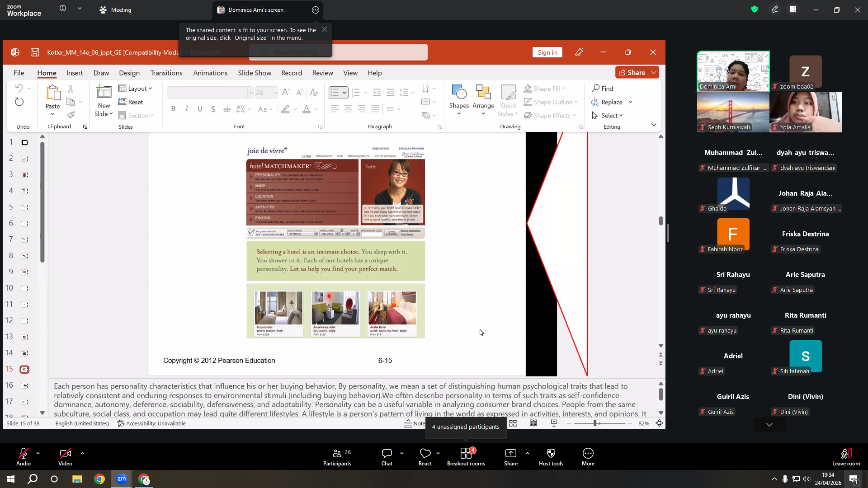Switch to the Slide Show tab
This screenshot has width=868, height=488.
coord(255,73)
